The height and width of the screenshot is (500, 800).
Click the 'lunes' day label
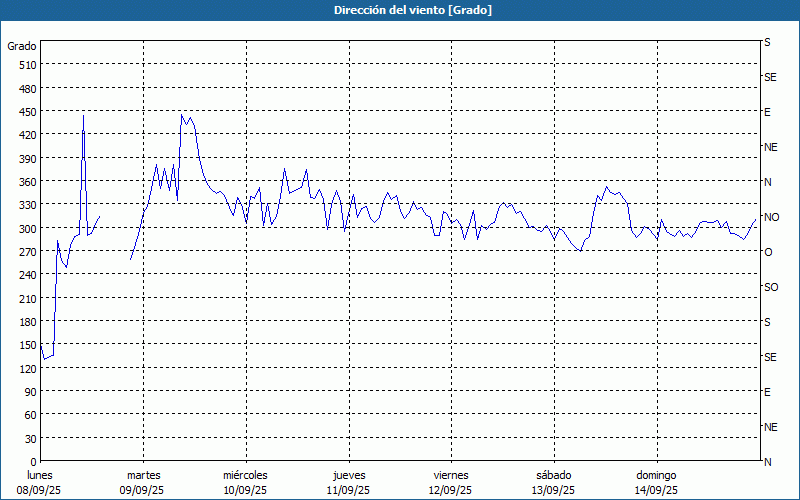click(x=40, y=475)
